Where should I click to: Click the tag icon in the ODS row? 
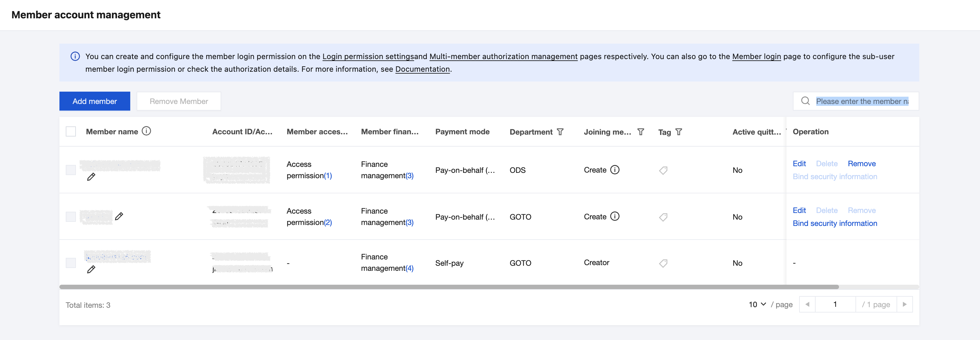tap(663, 170)
